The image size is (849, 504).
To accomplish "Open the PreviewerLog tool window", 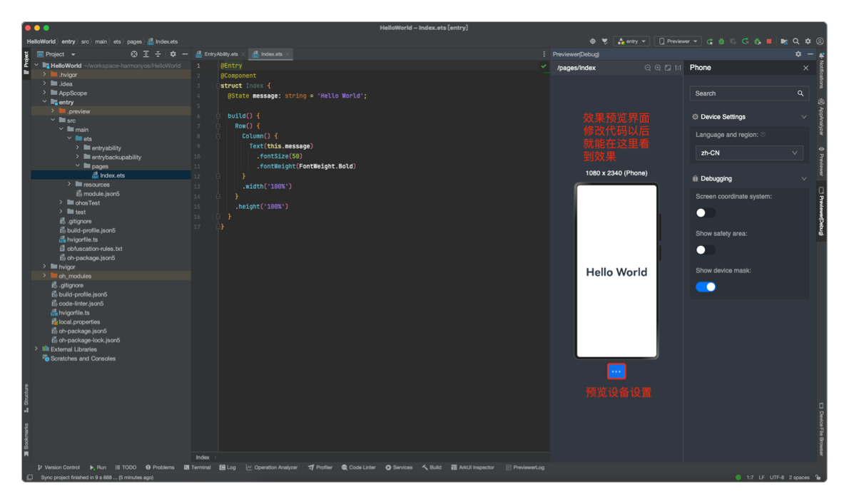I will coord(524,467).
